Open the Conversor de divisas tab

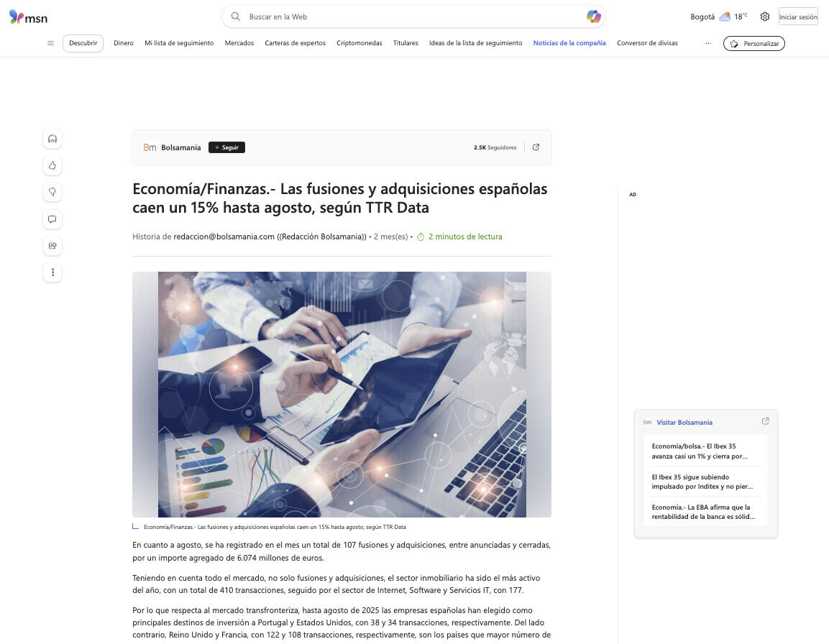click(647, 43)
